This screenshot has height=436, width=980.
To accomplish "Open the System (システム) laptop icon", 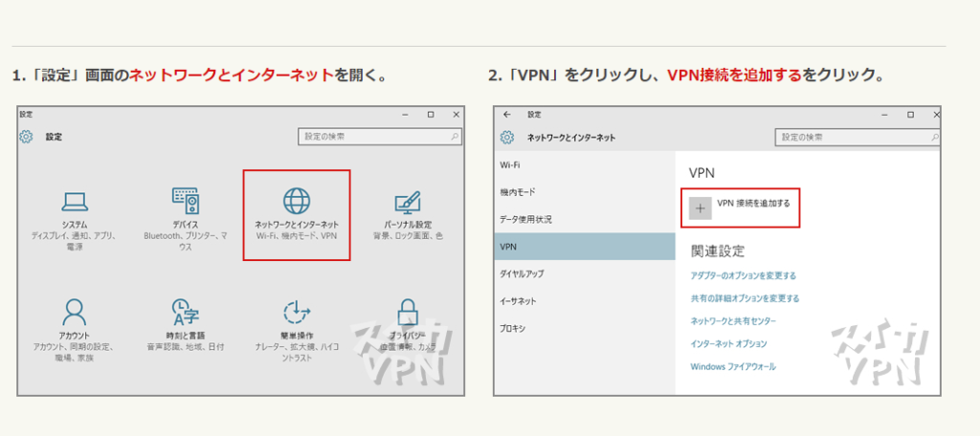I will click(x=75, y=201).
